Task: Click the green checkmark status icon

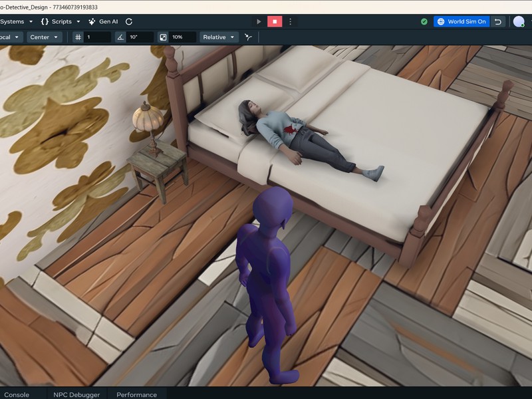Action: pos(424,22)
